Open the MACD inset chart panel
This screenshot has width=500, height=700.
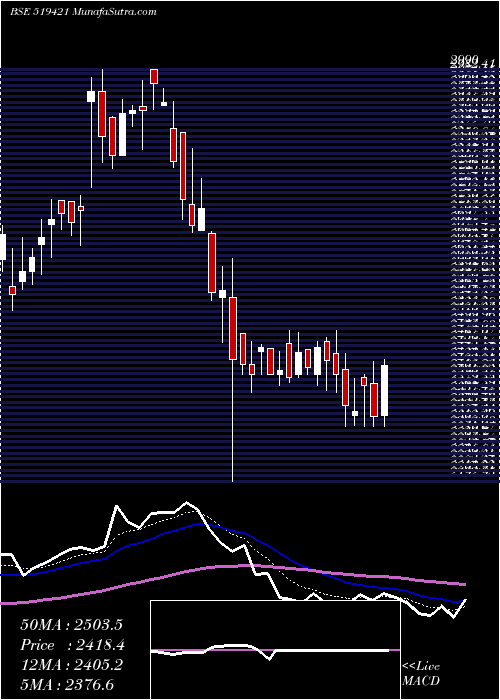click(275, 650)
